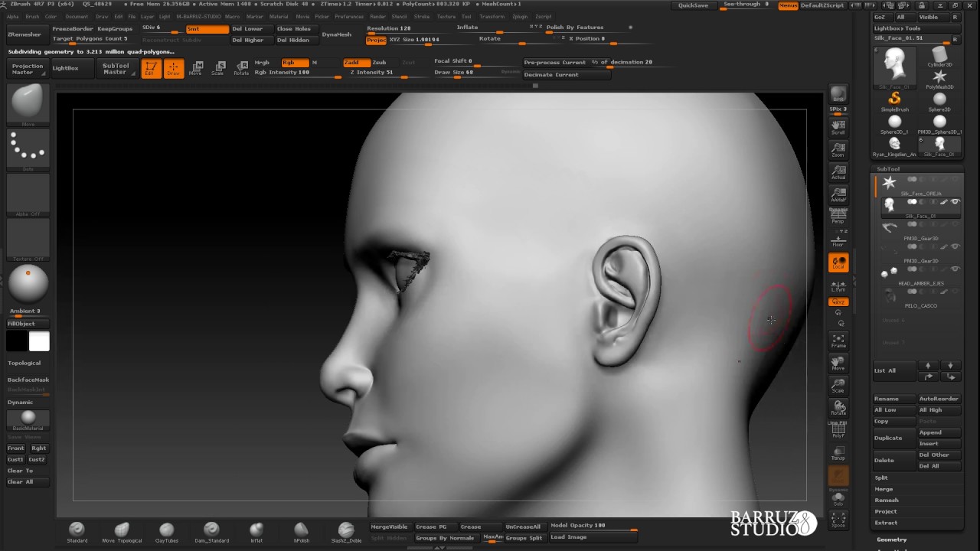Select the Inflat brush
The width and height of the screenshot is (980, 551).
tap(256, 533)
